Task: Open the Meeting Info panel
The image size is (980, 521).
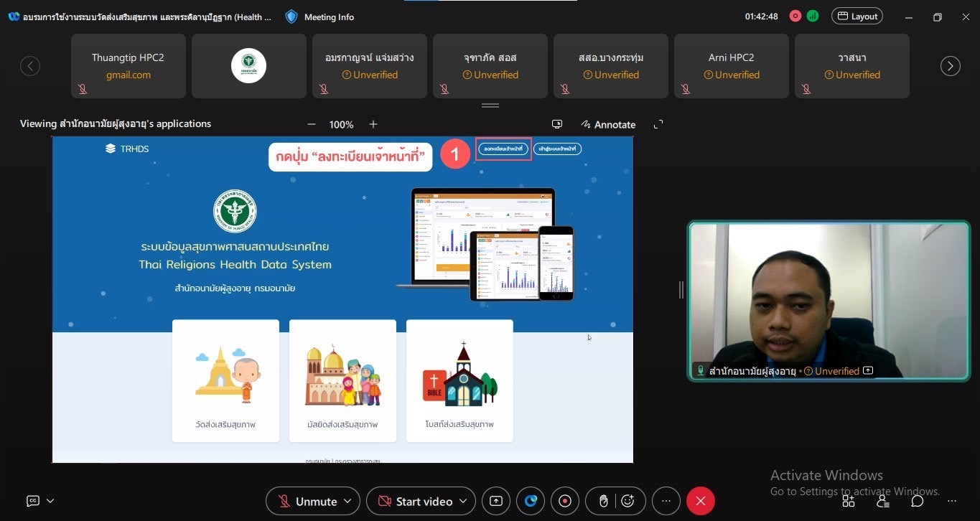Action: pyautogui.click(x=319, y=17)
